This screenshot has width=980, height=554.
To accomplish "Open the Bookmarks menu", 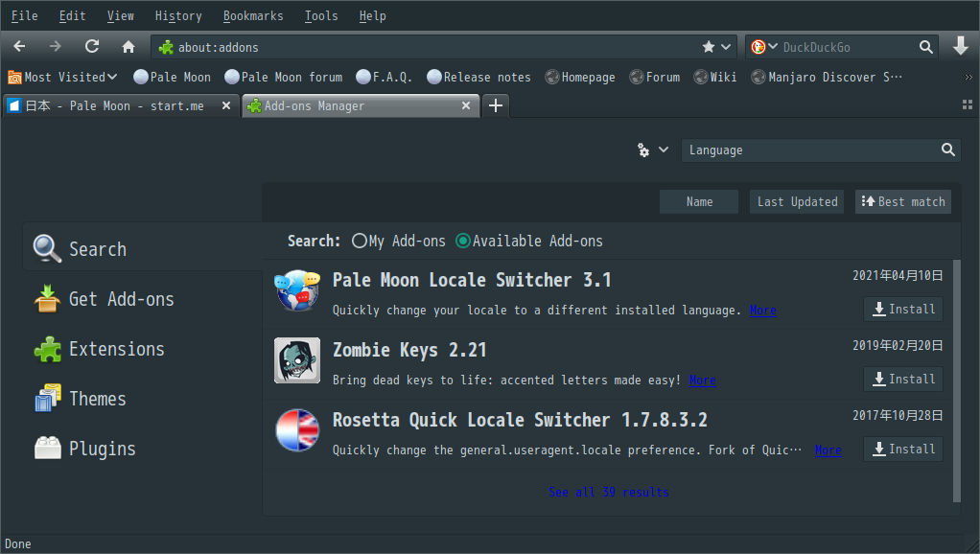I will tap(253, 15).
